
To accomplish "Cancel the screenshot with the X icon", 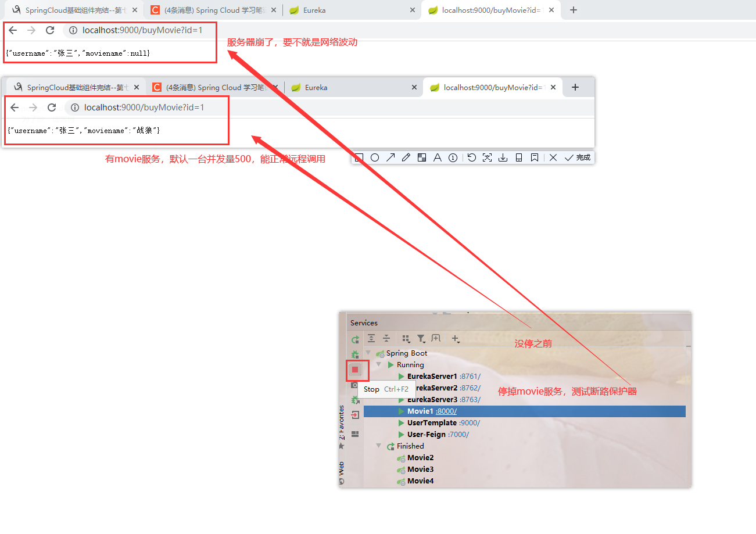I will (x=553, y=157).
